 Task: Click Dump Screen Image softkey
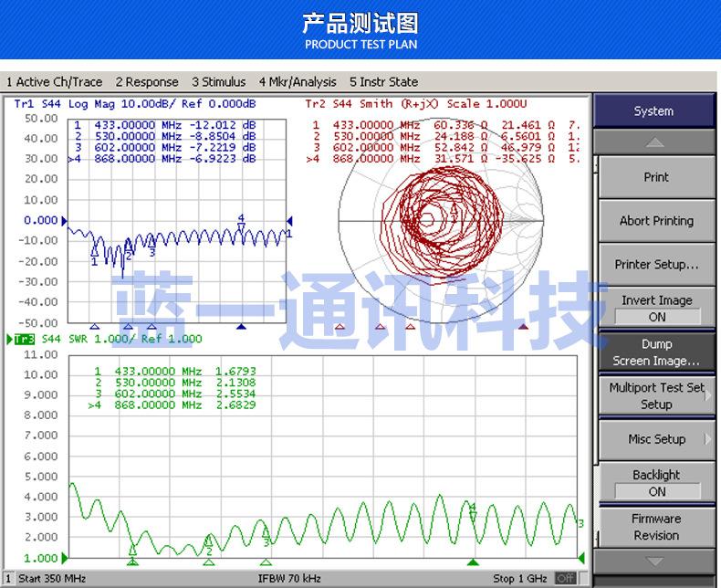coord(656,352)
